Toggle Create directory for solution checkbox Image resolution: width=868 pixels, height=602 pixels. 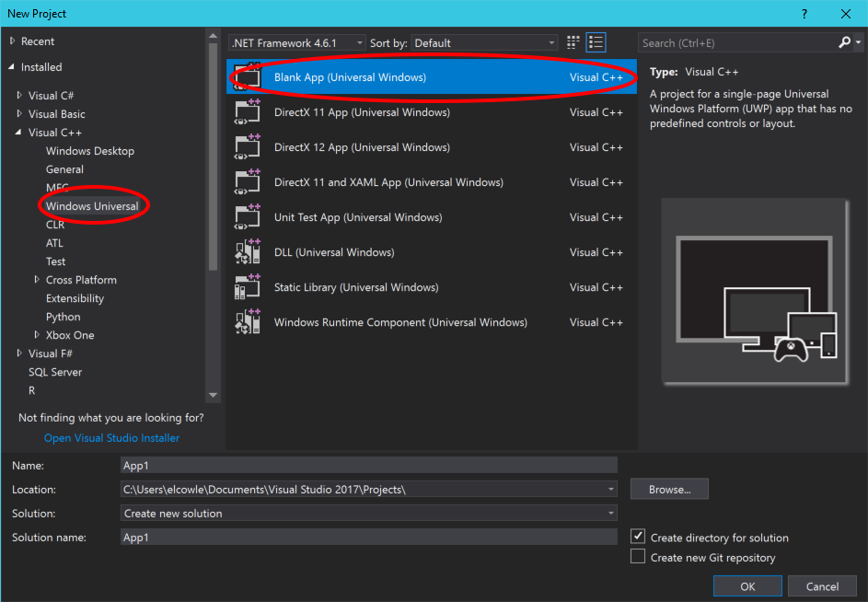pyautogui.click(x=638, y=536)
